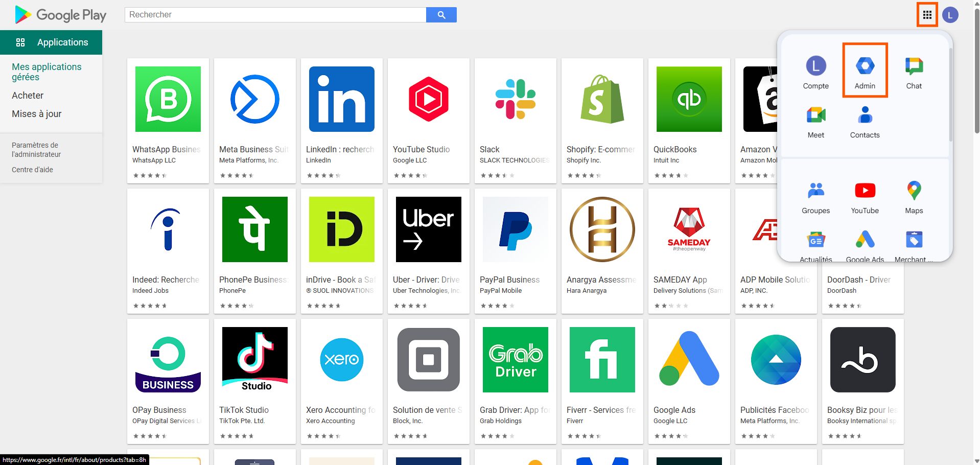Open the Google Ads store listing thumbnail

tap(689, 360)
